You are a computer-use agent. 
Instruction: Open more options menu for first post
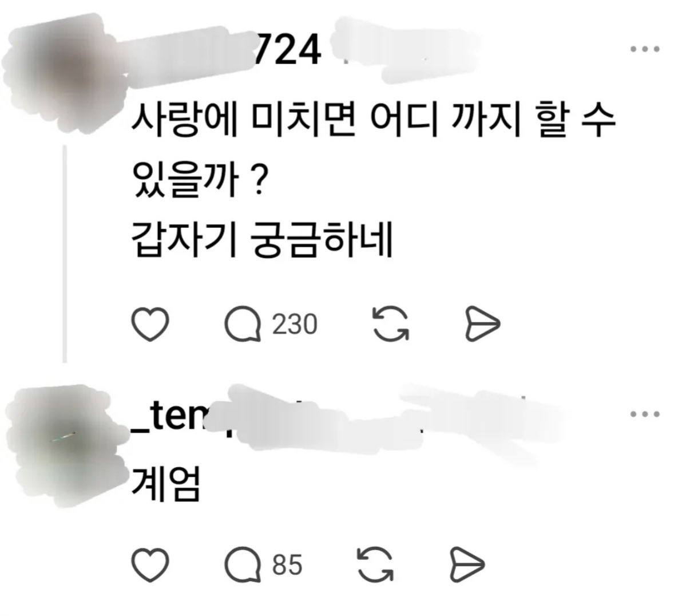(x=645, y=49)
